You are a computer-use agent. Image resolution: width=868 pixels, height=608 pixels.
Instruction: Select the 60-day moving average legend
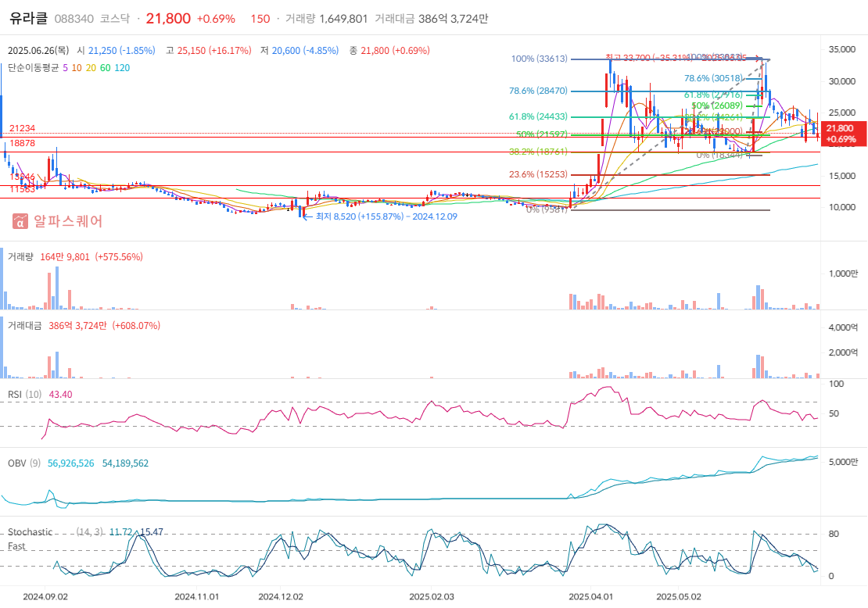106,67
